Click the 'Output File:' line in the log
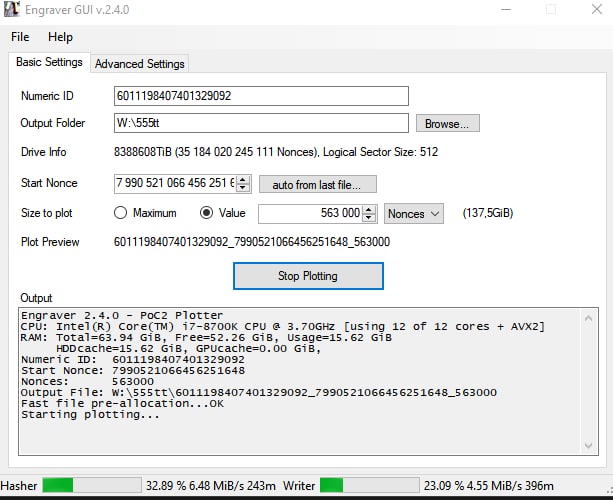The image size is (613, 500). [x=259, y=392]
